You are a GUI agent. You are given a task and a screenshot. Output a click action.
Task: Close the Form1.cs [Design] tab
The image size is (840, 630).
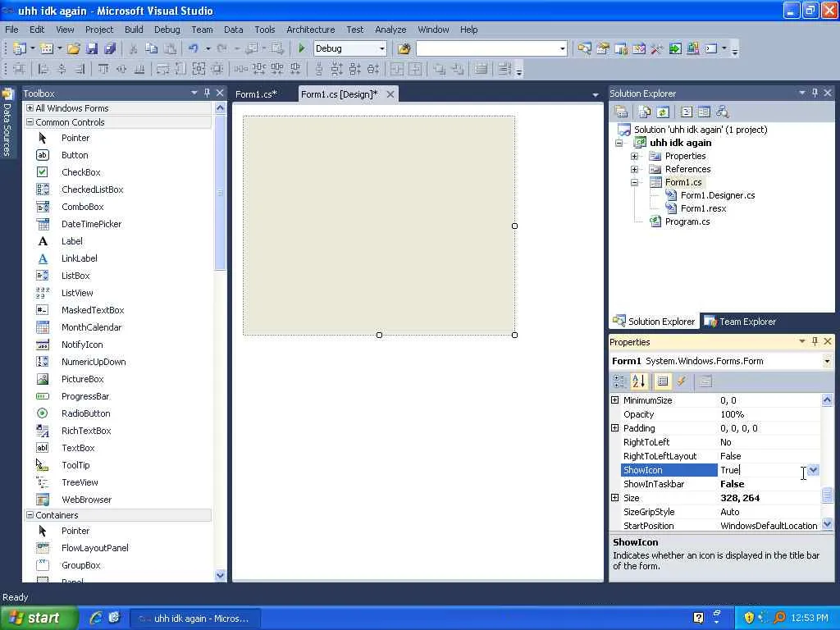point(390,94)
